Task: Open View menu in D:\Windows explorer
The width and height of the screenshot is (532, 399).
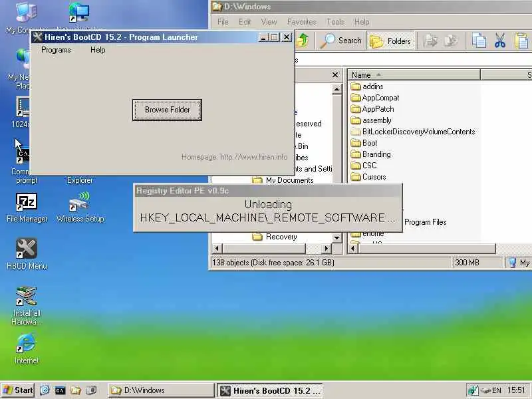Action: coord(269,22)
